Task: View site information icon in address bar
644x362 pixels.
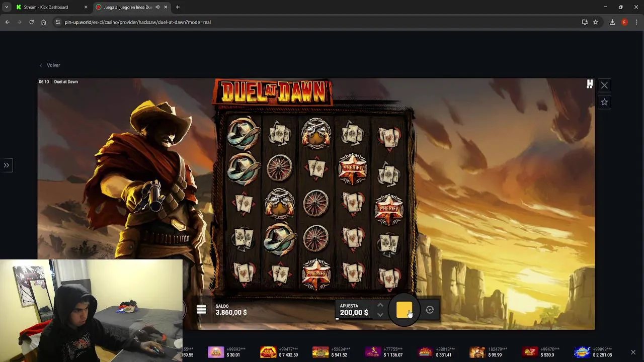Action: click(x=58, y=22)
